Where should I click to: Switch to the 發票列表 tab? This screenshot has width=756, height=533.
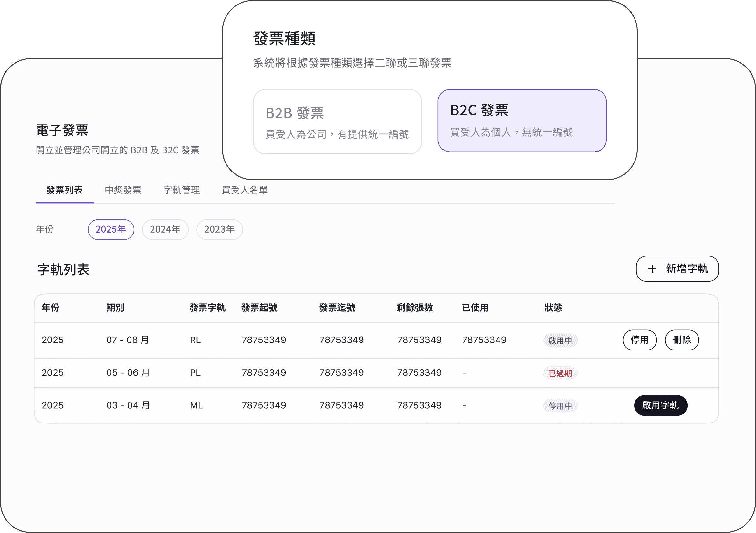(65, 190)
